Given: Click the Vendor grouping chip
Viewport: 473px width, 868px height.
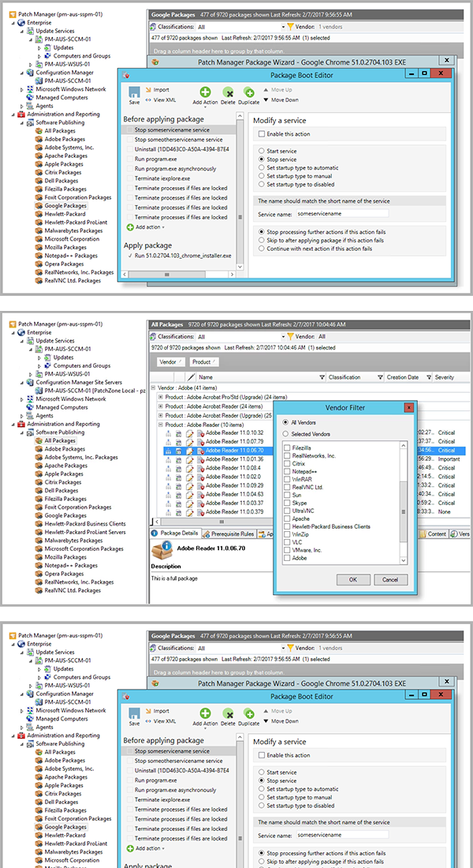Looking at the screenshot, I should pos(170,362).
